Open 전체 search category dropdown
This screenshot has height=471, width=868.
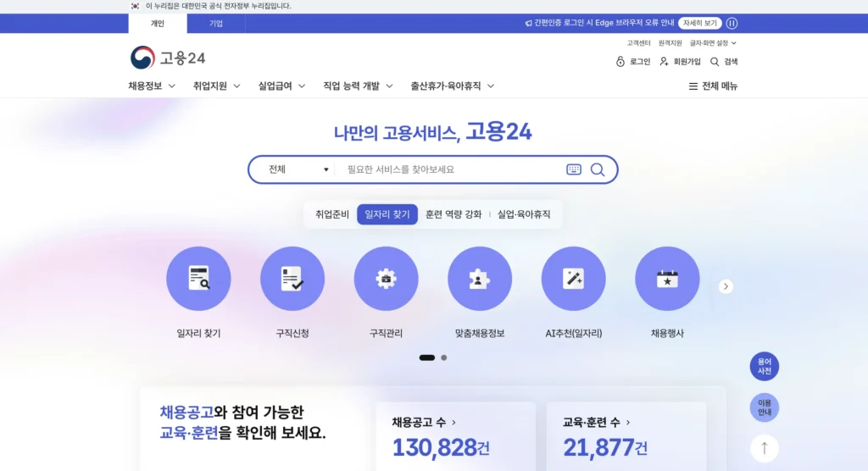298,169
